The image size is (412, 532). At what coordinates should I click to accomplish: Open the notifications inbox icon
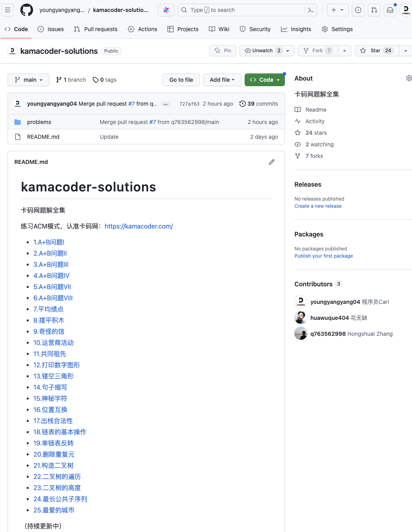[390, 10]
